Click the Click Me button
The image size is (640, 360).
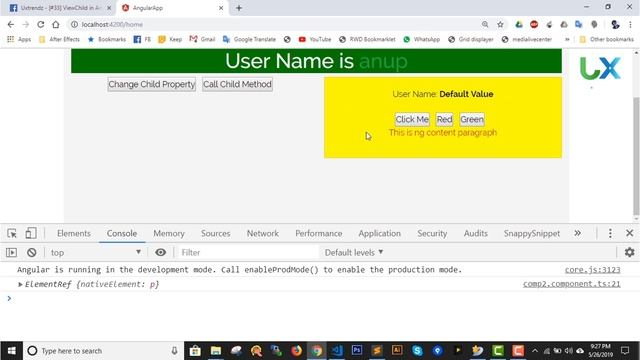click(x=412, y=119)
